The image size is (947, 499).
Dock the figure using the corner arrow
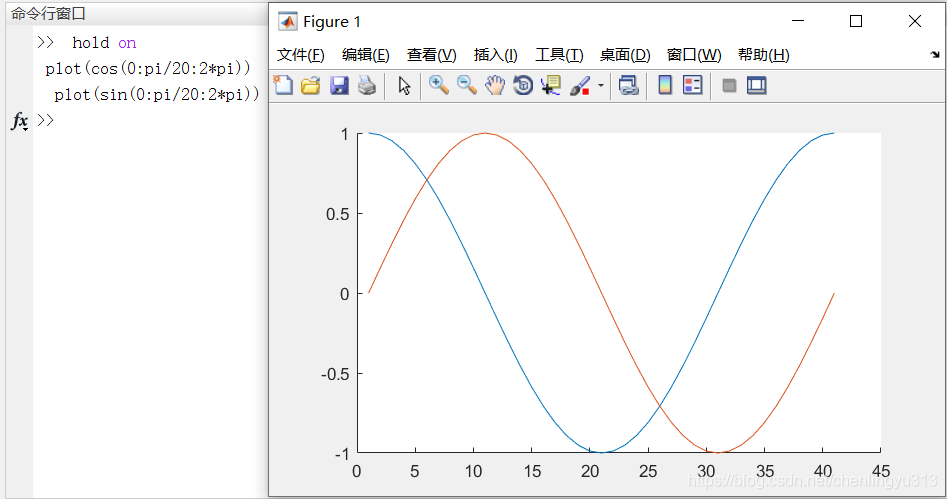pyautogui.click(x=935, y=54)
